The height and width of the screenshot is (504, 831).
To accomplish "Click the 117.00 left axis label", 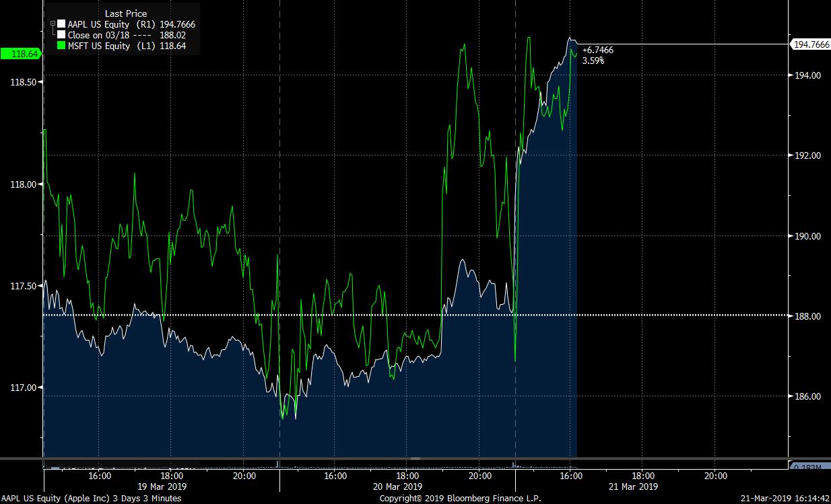I will click(x=23, y=388).
